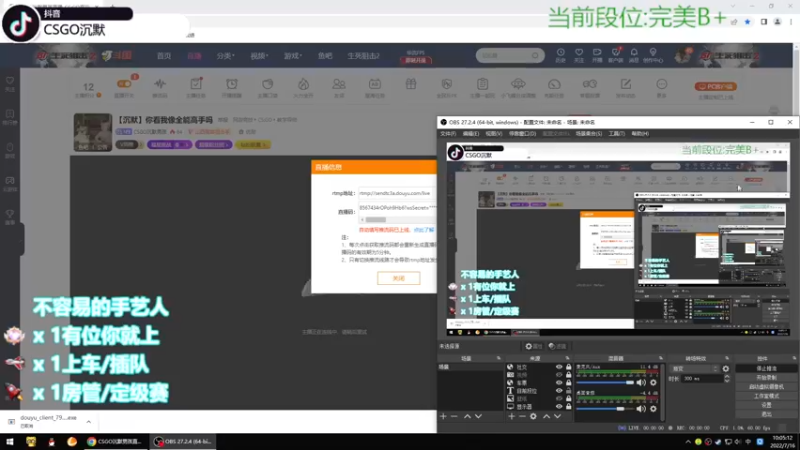The width and height of the screenshot is (800, 450).
Task: Click the start recording button in OBS
Action: [766, 378]
